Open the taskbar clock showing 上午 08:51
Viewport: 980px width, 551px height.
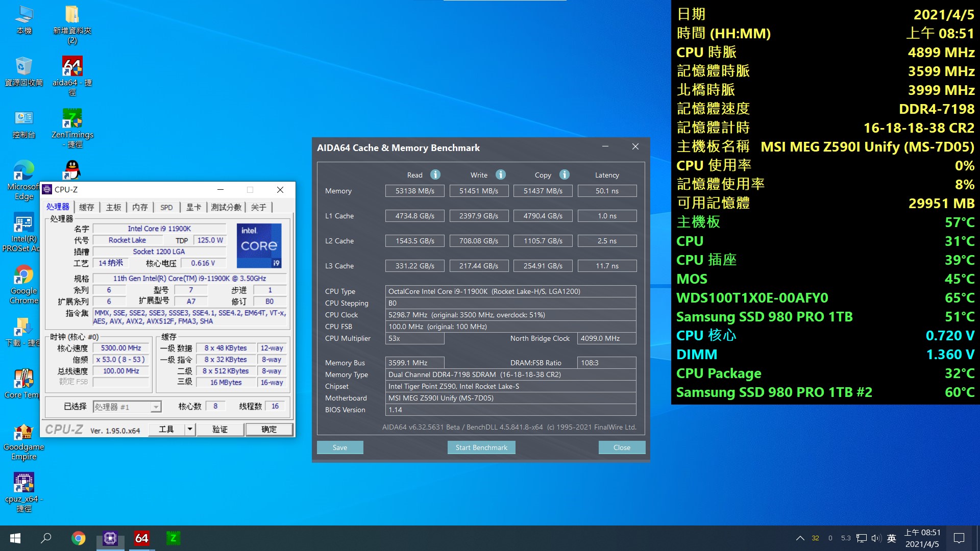922,538
